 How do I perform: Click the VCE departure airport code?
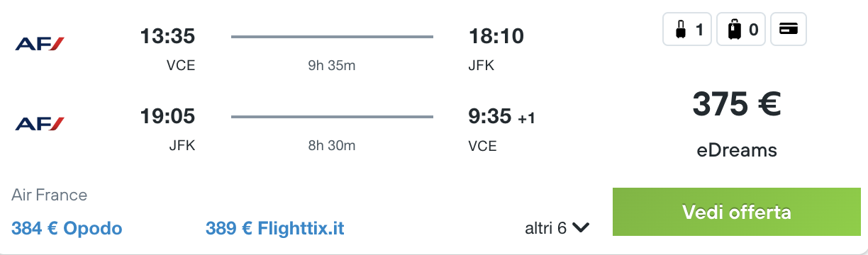coord(181,66)
